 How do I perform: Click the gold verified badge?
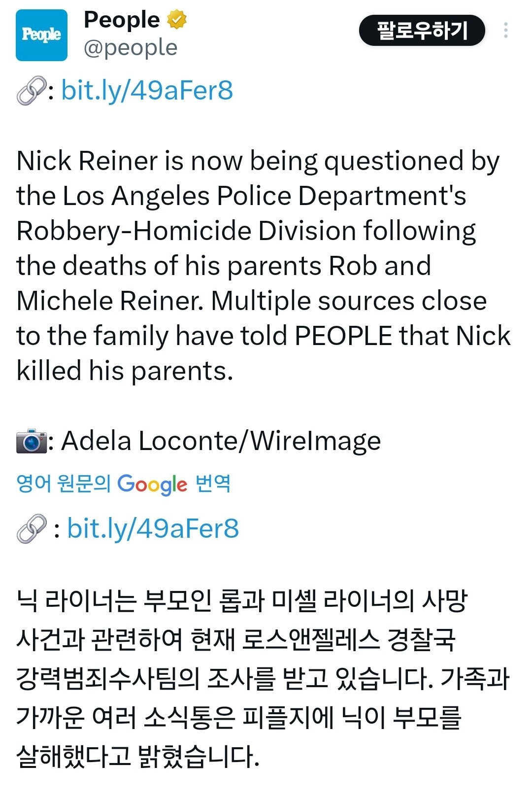coord(177,20)
